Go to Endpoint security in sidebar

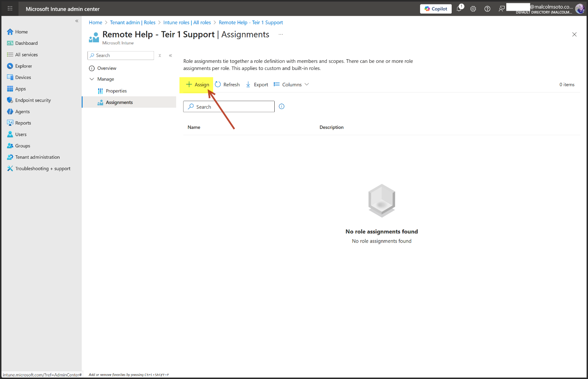click(33, 100)
